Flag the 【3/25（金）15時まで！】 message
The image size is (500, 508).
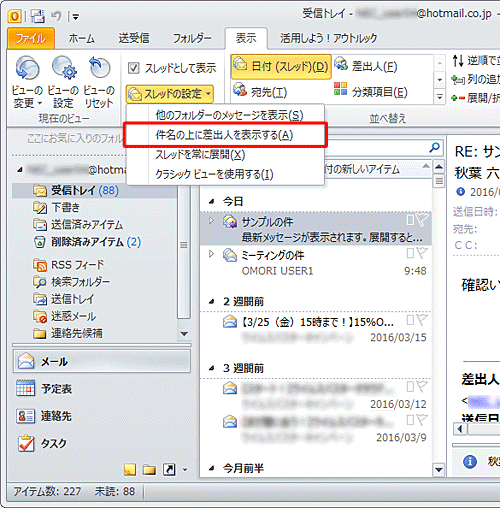(x=422, y=320)
